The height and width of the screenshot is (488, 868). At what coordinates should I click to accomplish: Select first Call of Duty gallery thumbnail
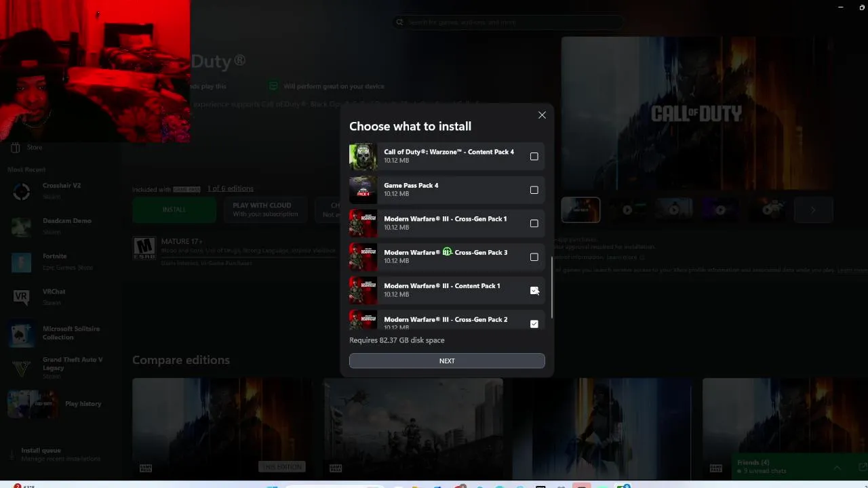[580, 210]
